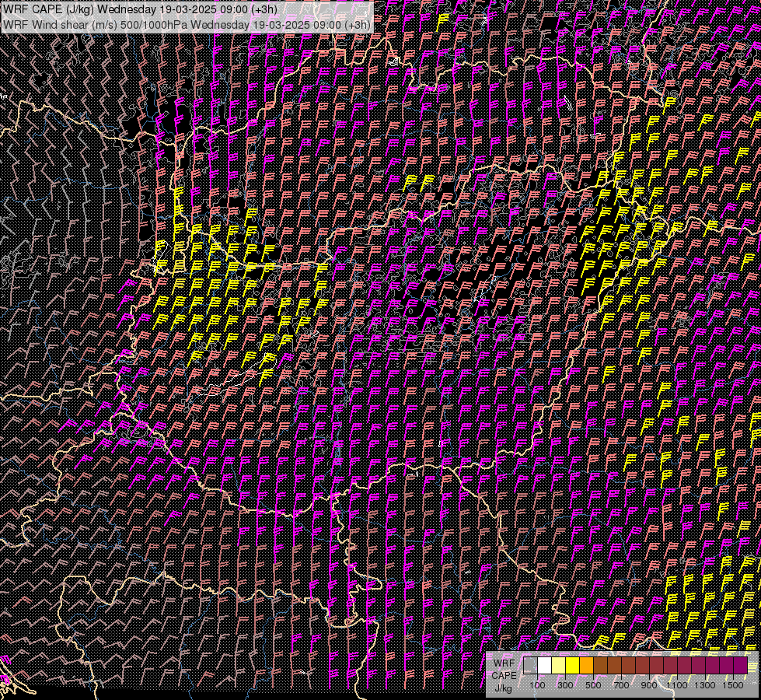Select the gray legend swatch below 100

click(x=530, y=665)
